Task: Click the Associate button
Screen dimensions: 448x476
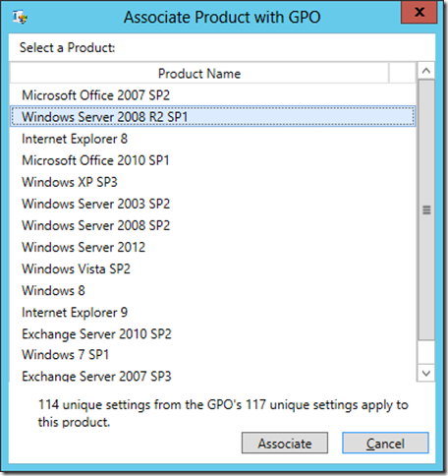Action: tap(285, 444)
